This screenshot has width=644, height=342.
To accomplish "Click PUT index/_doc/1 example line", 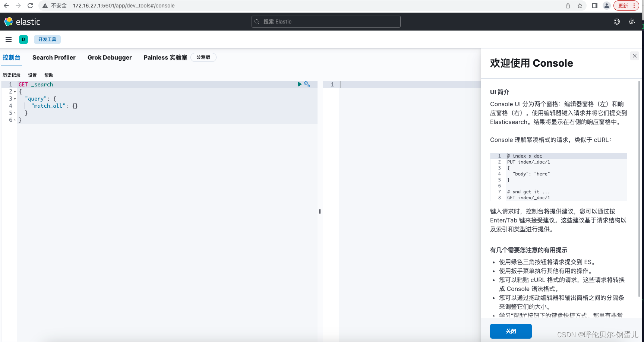I will point(528,162).
